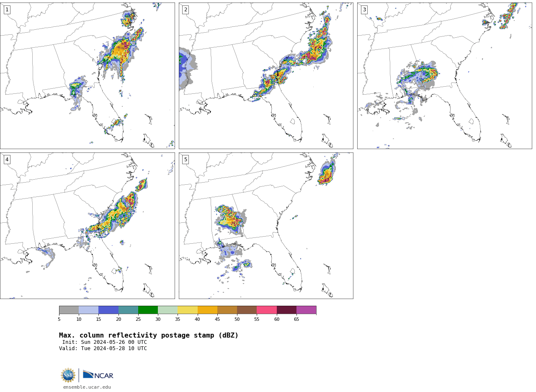Click the 'Init: Sun 2024-05-26 00 UTC' text
Image resolution: width=536 pixels, height=392 pixels.
click(x=105, y=342)
